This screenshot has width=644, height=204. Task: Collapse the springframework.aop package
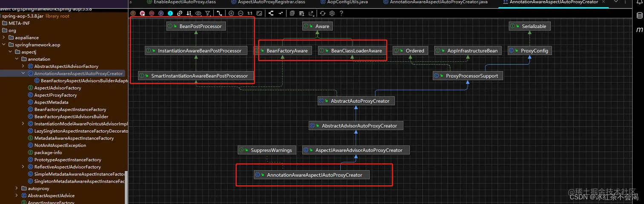pos(4,45)
